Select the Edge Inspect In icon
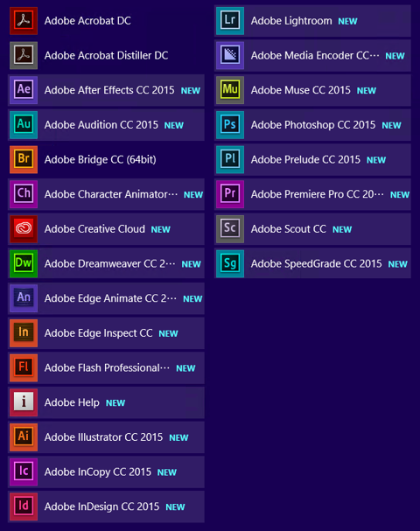The image size is (420, 531). 24,333
